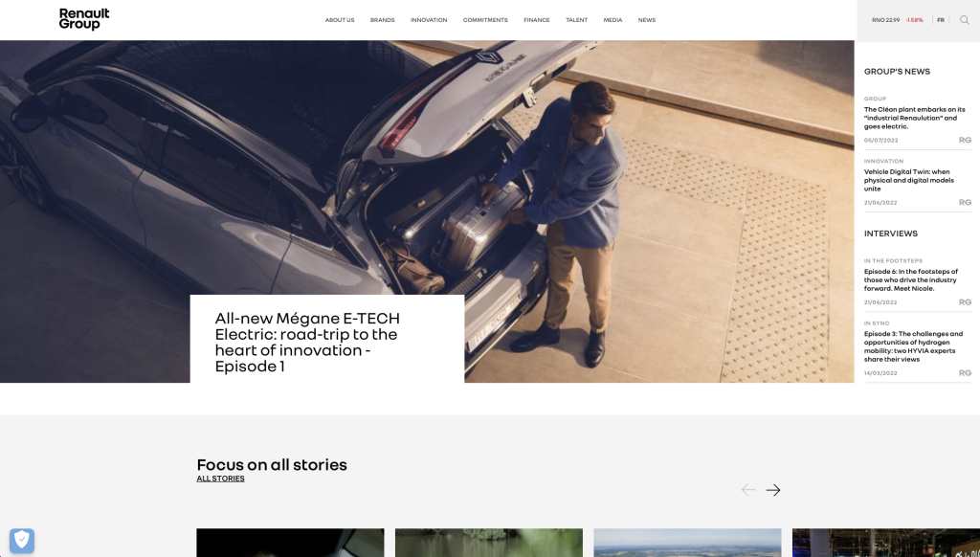This screenshot has height=557, width=980.
Task: Open the Media menu
Action: [x=612, y=20]
